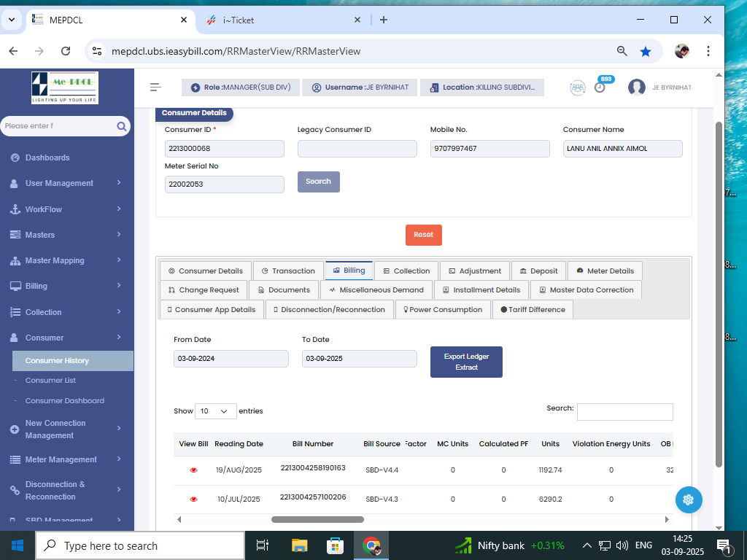The height and width of the screenshot is (560, 747).
Task: Open the notification clock icon with 893 badge
Action: click(x=600, y=87)
